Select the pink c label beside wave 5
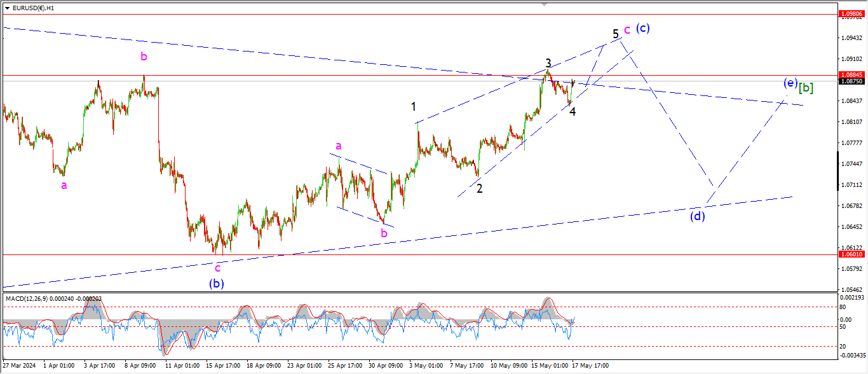This screenshot has width=868, height=374. (x=627, y=29)
